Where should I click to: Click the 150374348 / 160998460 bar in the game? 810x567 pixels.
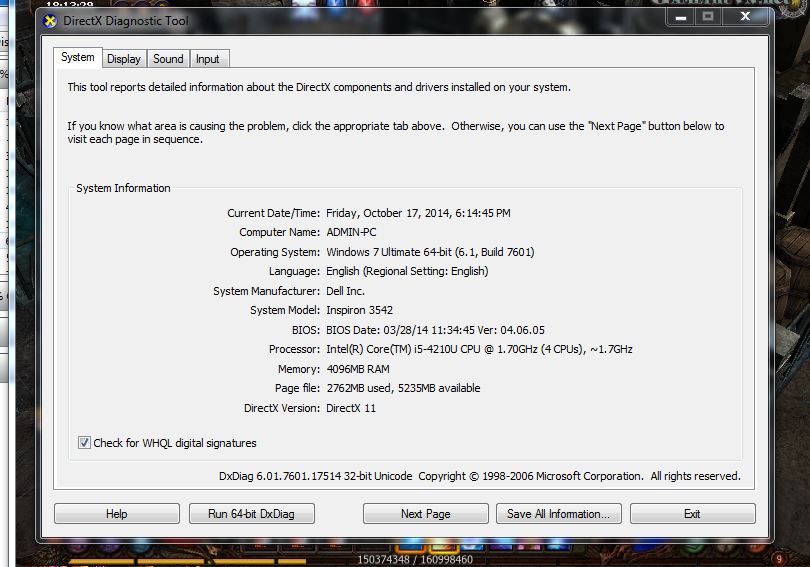(415, 559)
